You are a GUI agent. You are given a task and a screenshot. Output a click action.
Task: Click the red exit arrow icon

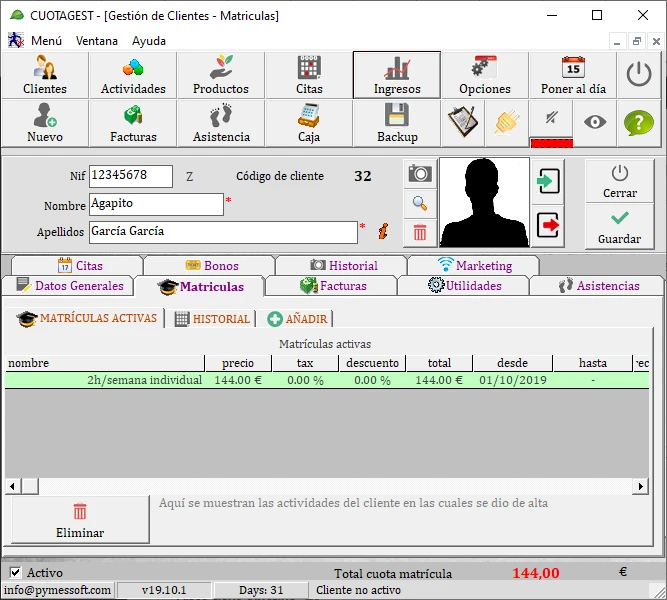tap(548, 226)
